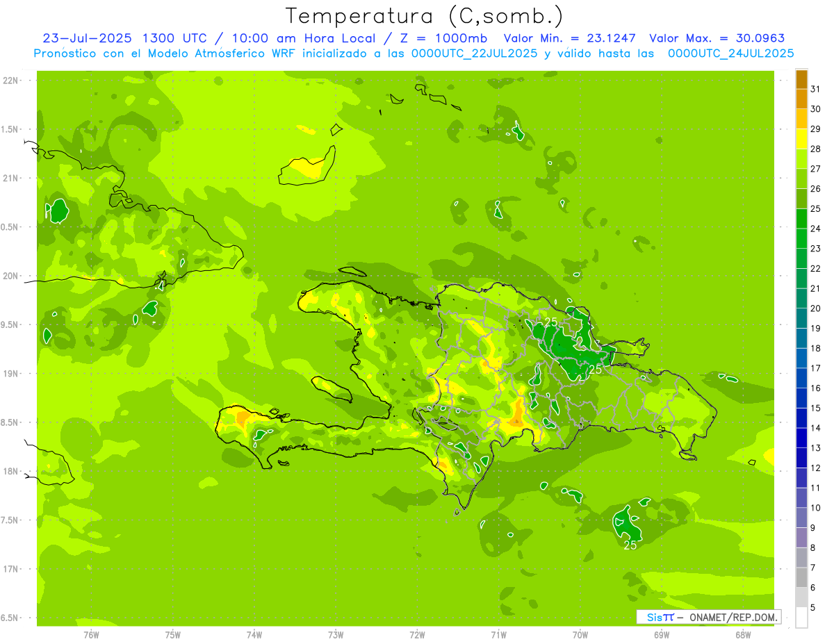Click legend value "15" on color scale
This screenshot has height=644, width=834.
(x=816, y=408)
